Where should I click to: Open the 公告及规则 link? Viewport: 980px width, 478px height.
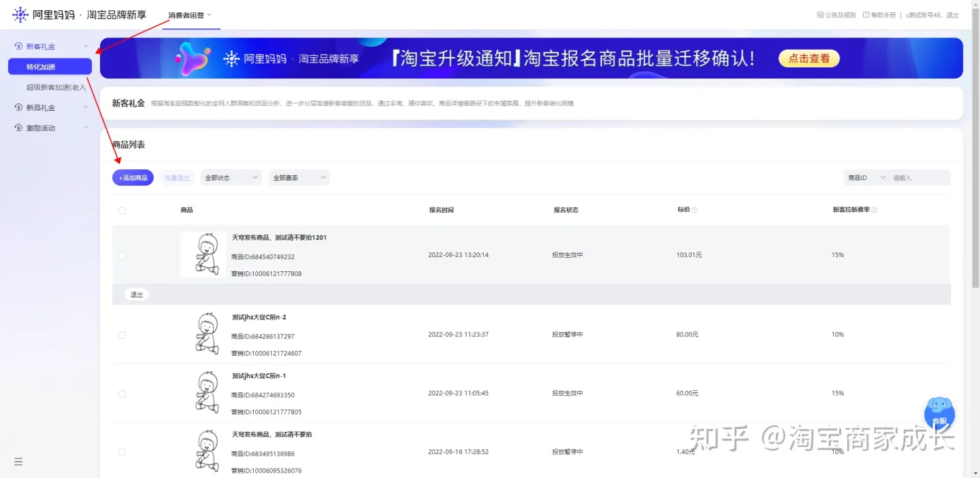coord(840,15)
